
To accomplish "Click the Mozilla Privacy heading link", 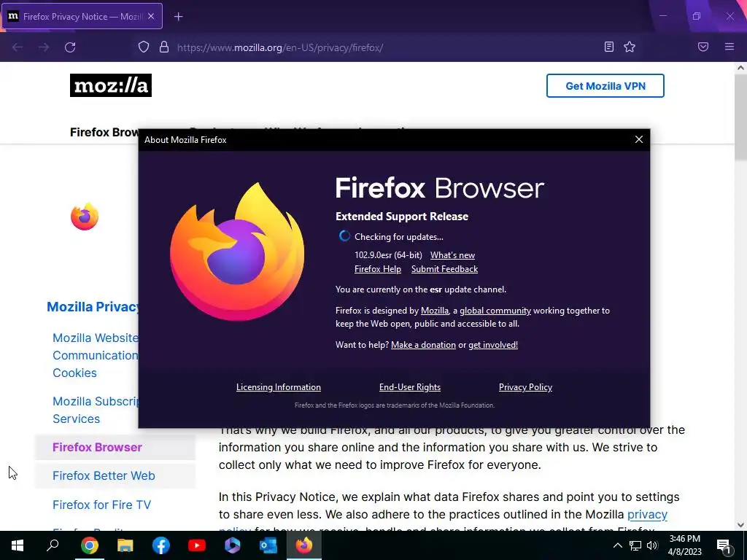I will (x=93, y=307).
